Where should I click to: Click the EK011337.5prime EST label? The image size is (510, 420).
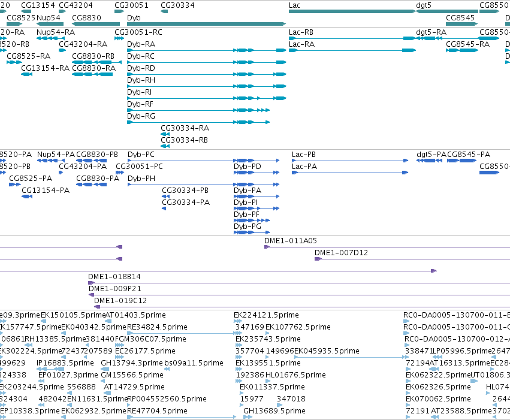[x=272, y=387]
